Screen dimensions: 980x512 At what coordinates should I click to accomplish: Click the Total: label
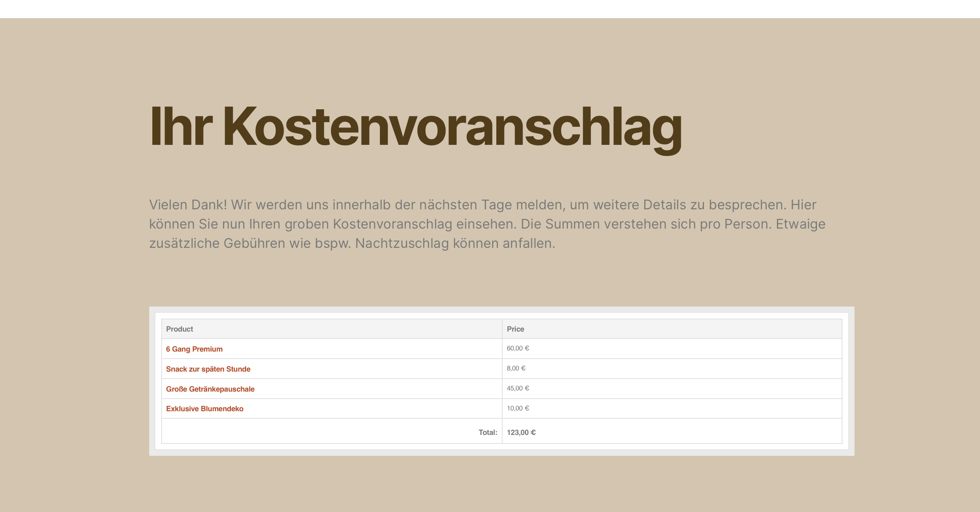point(488,432)
